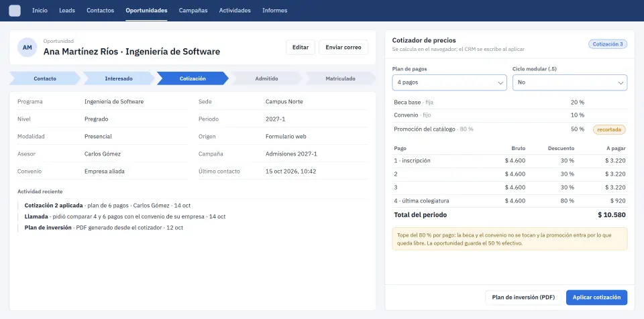Click the Enviar correo button
Screen dimensions: 644x319
tap(343, 47)
